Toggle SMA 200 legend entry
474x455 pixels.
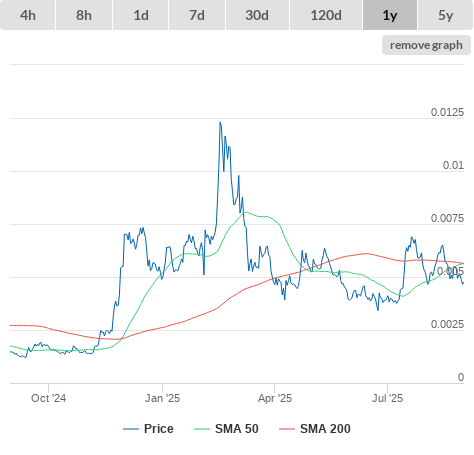[325, 429]
